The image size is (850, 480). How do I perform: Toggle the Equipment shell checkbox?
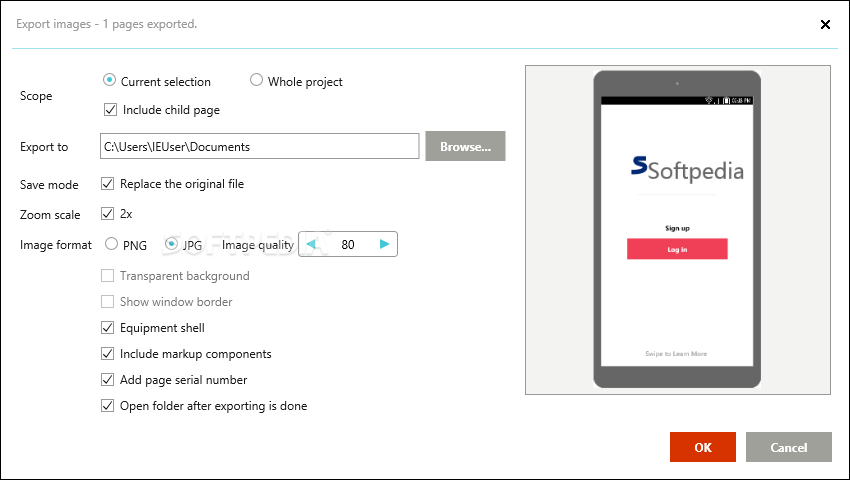click(x=107, y=328)
